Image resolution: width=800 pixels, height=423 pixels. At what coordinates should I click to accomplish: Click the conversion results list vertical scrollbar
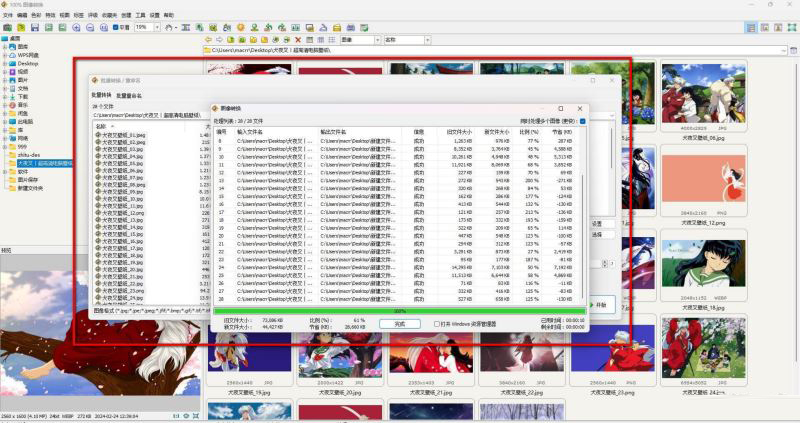pos(583,236)
